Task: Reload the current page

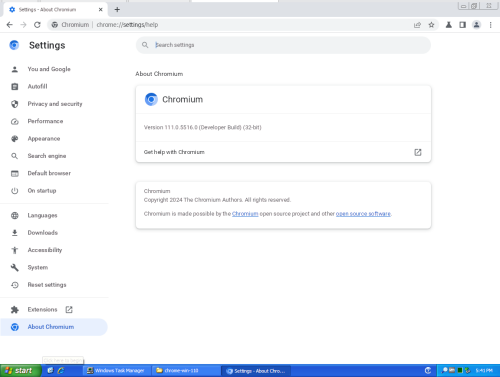Action: pos(37,25)
